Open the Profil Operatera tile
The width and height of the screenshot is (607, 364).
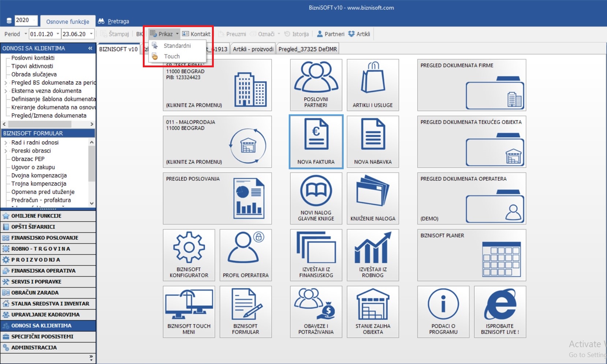coord(246,255)
